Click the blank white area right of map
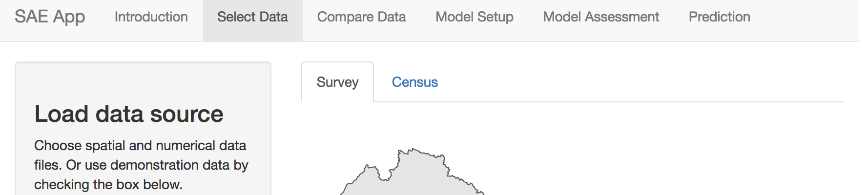Image resolution: width=868 pixels, height=195 pixels. [x=659, y=156]
